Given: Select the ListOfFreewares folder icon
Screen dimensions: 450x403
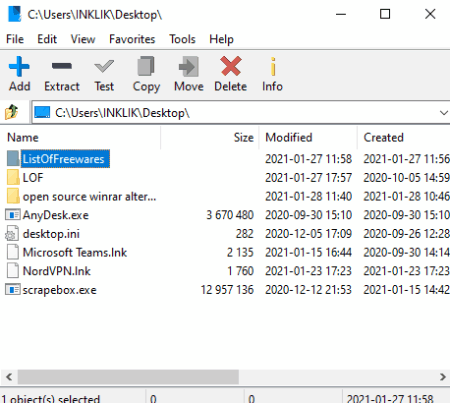Looking at the screenshot, I should (13, 158).
